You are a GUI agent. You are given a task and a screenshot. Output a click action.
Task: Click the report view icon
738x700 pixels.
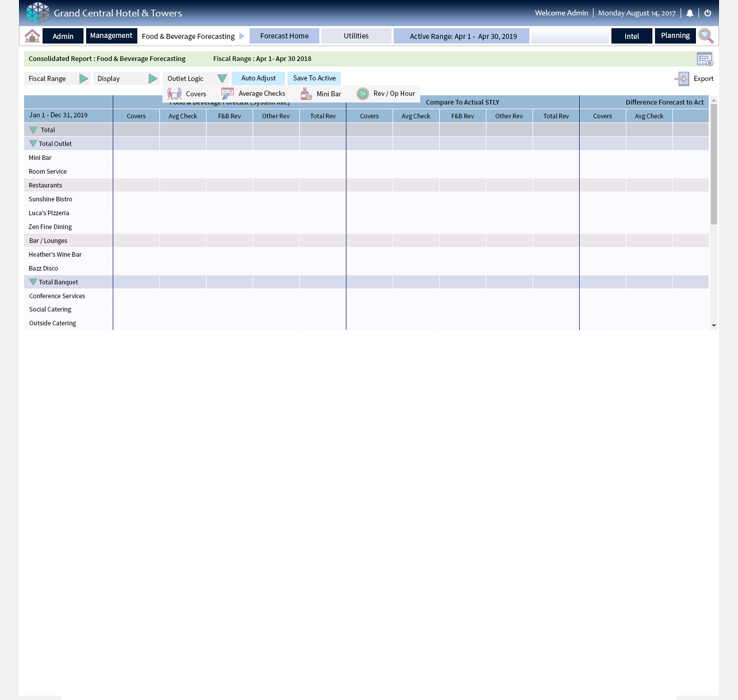[705, 59]
